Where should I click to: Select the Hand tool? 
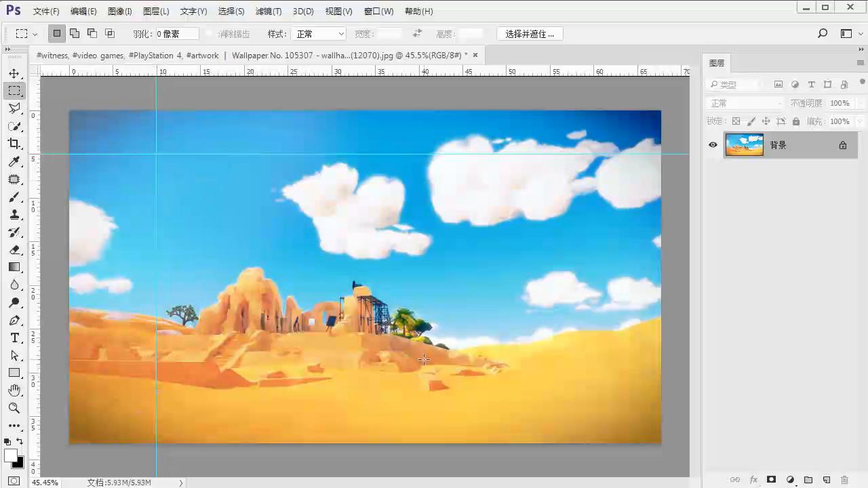(14, 390)
